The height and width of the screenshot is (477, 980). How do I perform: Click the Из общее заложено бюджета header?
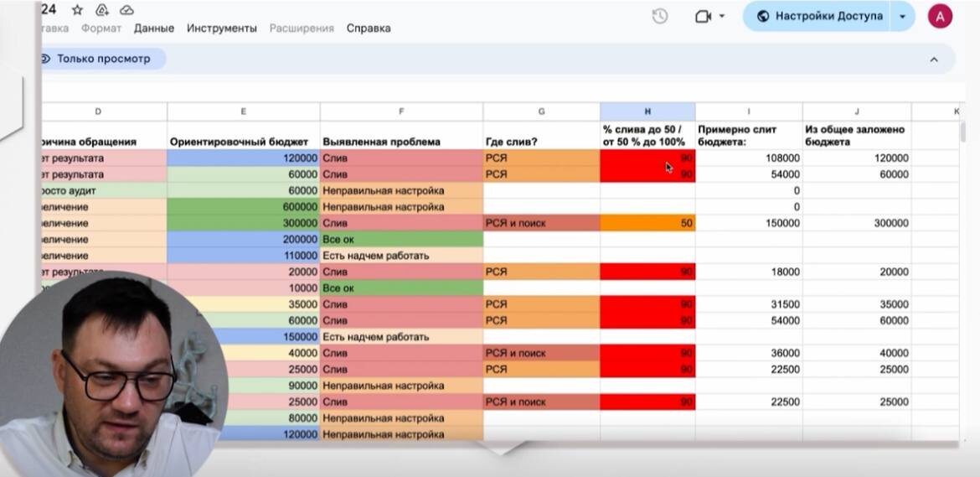point(857,136)
